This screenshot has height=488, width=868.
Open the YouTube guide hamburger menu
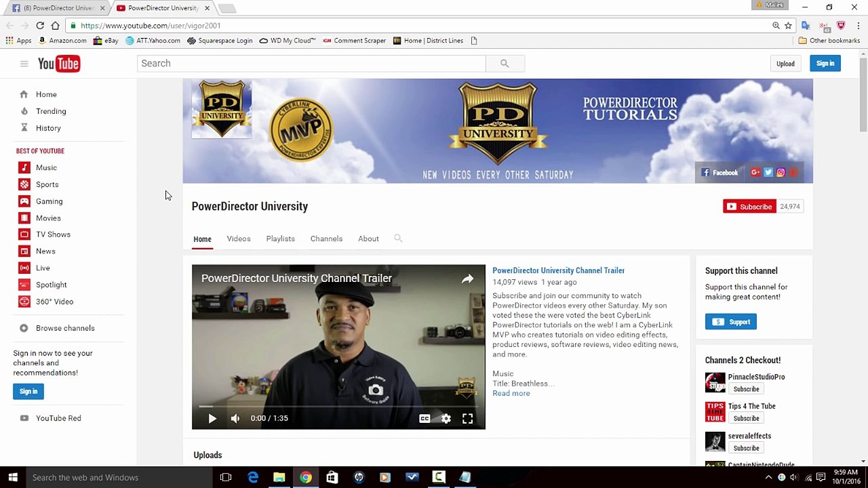24,64
